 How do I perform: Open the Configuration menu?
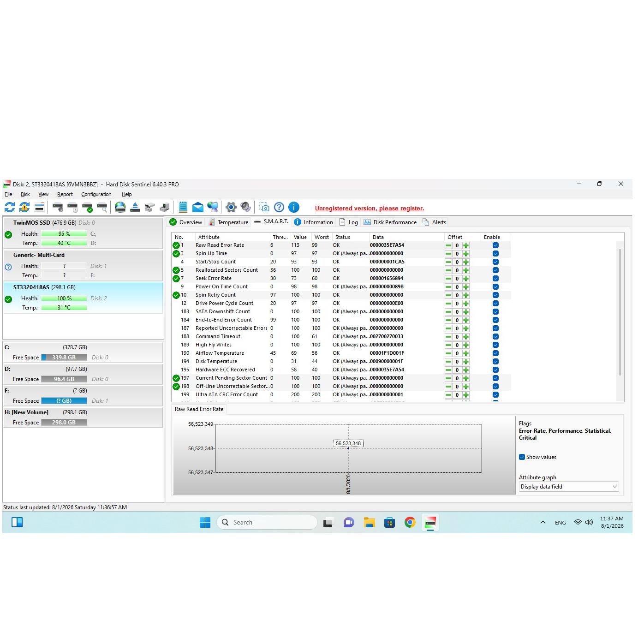(96, 194)
